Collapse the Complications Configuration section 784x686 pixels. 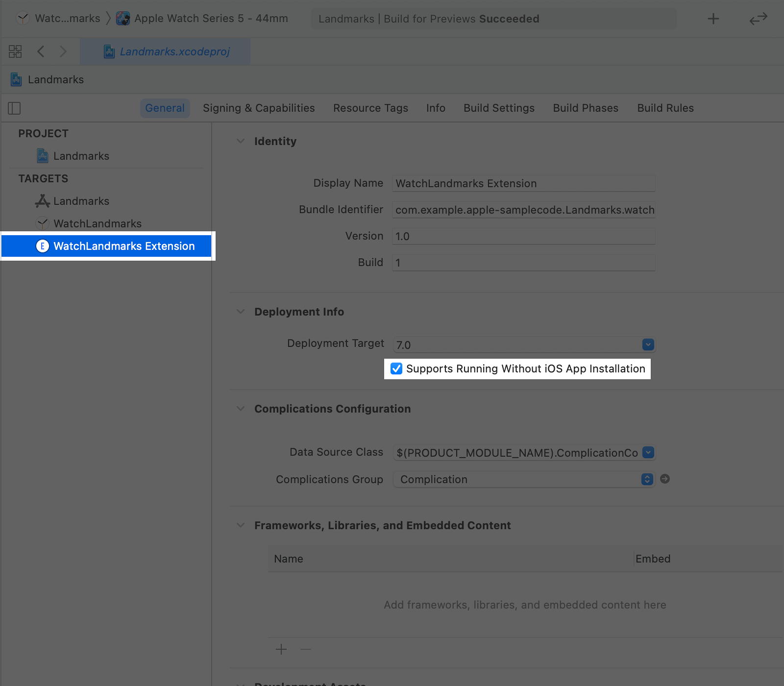(241, 409)
